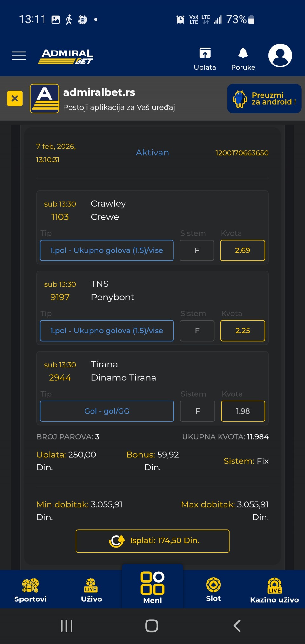305x644 pixels.
Task: Select the Crawley vs Crewe match
Action: pyautogui.click(x=108, y=210)
